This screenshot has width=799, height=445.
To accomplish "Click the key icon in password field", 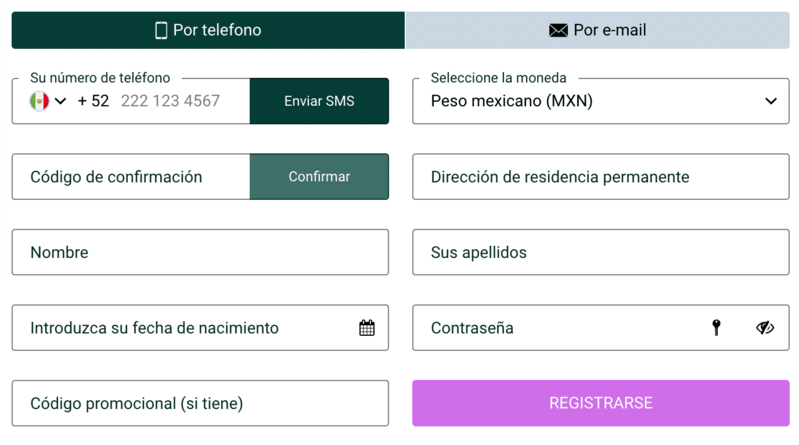I will (x=716, y=327).
